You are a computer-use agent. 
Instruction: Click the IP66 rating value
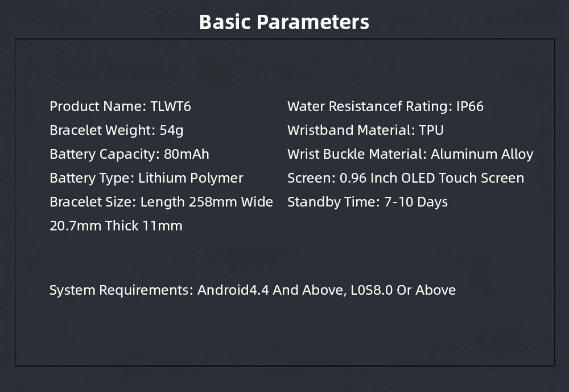click(x=470, y=106)
